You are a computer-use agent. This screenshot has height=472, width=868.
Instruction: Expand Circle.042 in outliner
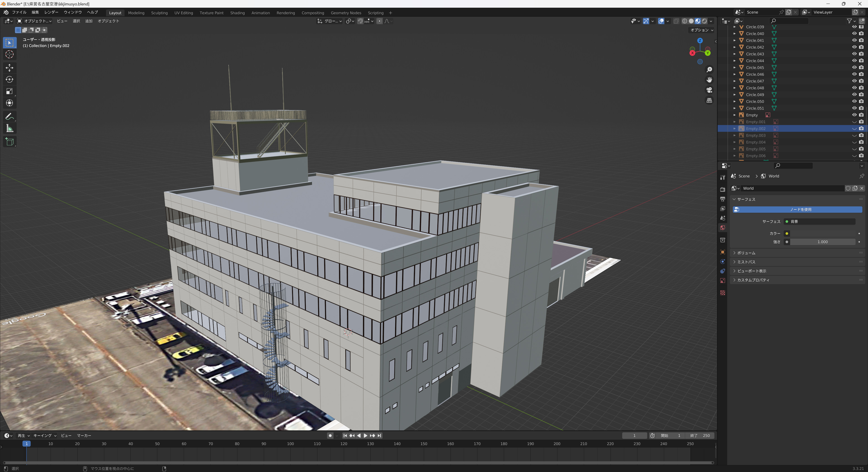coord(735,47)
